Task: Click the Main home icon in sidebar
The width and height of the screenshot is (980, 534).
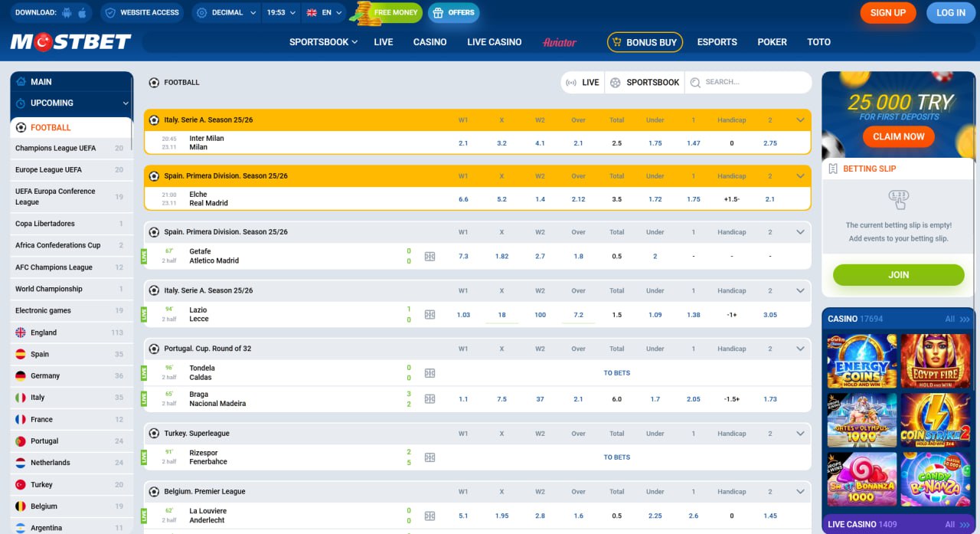Action: tap(21, 81)
